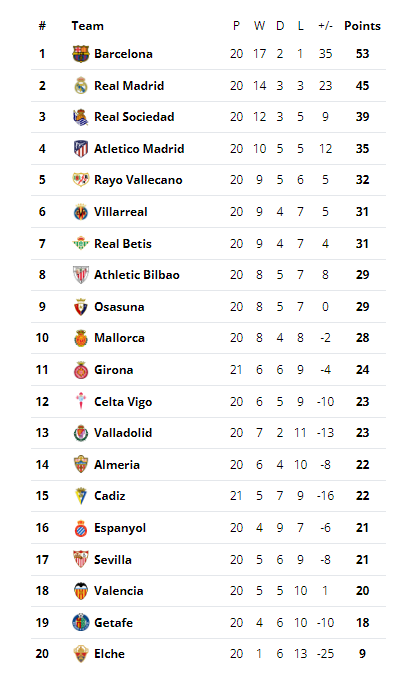Sort by the Team column header
406x682 pixels.
pyautogui.click(x=87, y=26)
